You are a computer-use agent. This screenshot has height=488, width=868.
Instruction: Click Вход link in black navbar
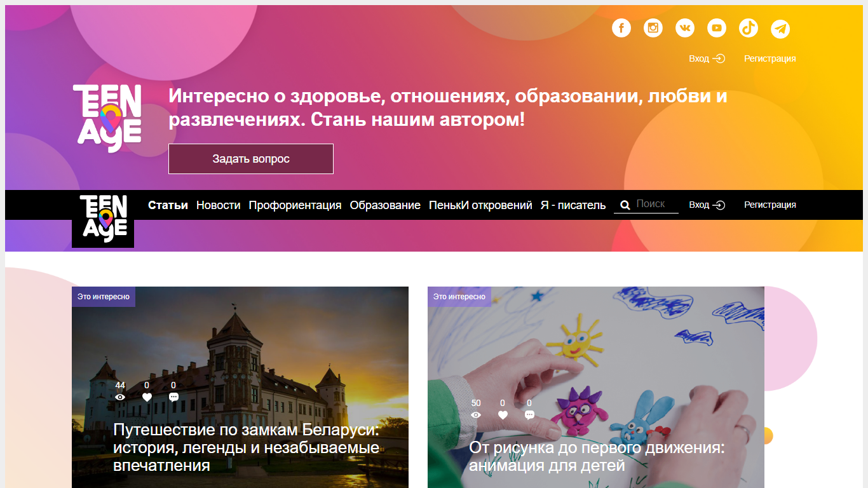(707, 205)
